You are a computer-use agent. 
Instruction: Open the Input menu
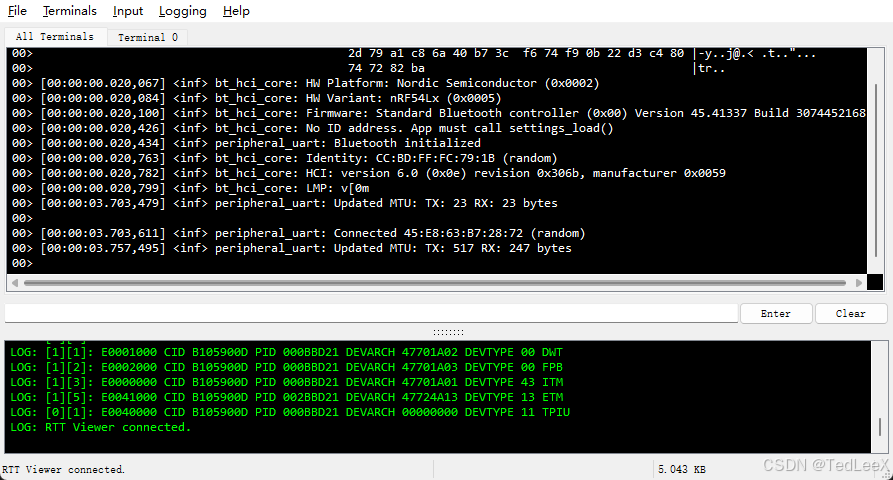click(x=128, y=11)
